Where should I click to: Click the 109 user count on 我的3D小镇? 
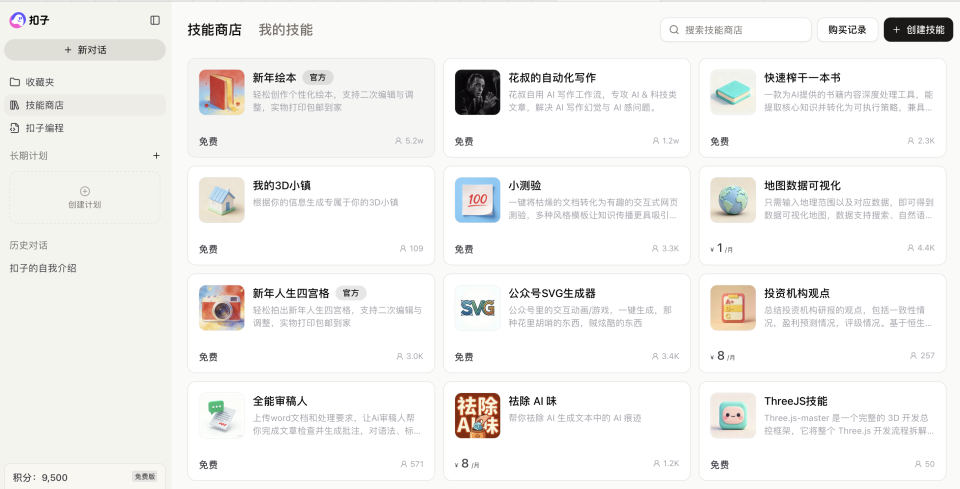tap(411, 248)
